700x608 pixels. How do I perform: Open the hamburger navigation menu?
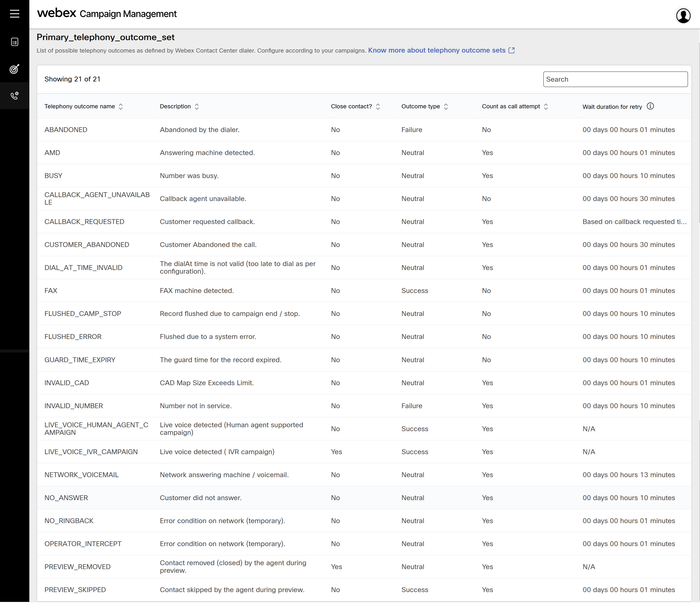point(14,14)
